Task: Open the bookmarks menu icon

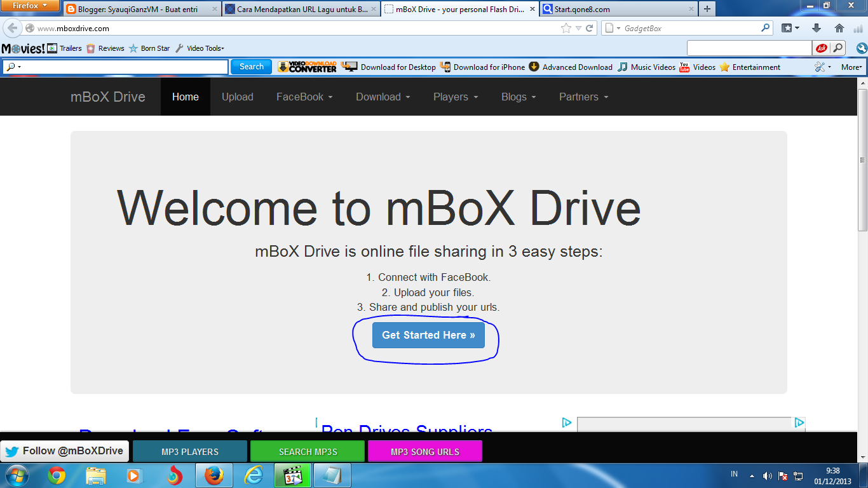Action: [x=790, y=28]
